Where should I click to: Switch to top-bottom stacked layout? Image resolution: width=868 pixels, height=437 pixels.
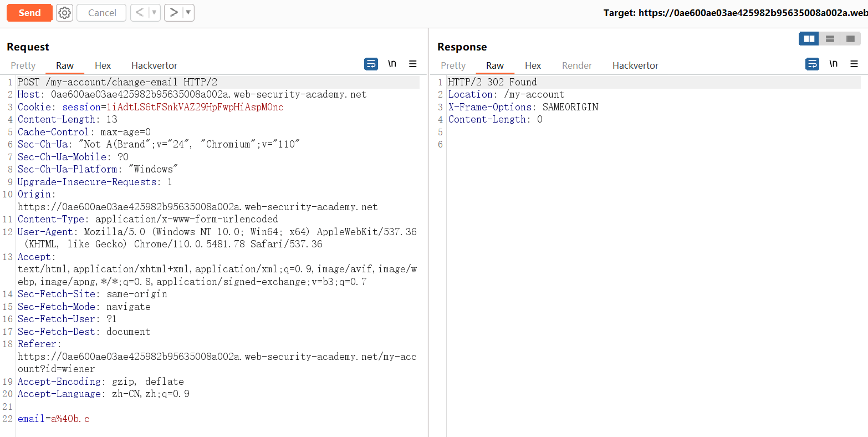pos(830,39)
